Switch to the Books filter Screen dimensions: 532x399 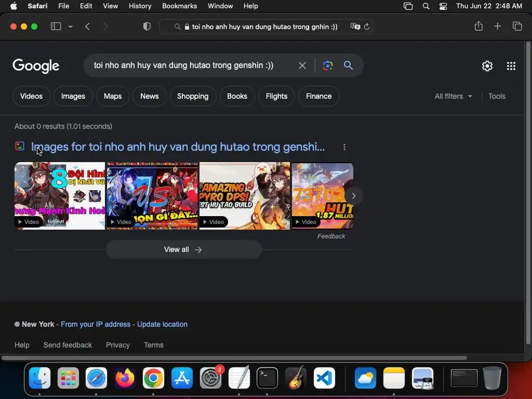(237, 96)
